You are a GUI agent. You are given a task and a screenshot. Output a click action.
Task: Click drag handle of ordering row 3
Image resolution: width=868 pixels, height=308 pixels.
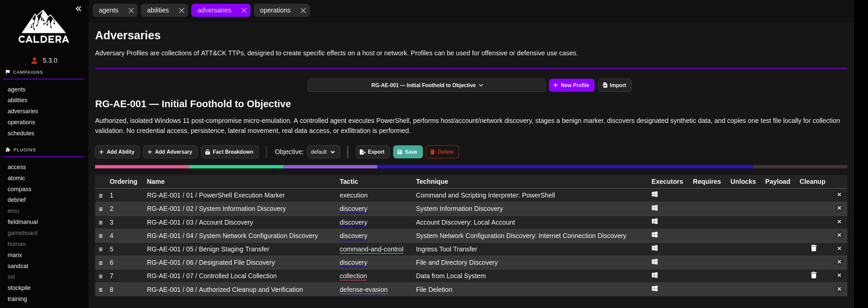[100, 223]
